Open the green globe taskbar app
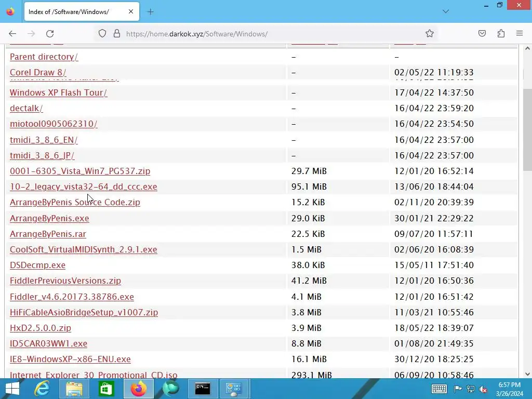Screen dimensions: 532x399 [170, 389]
